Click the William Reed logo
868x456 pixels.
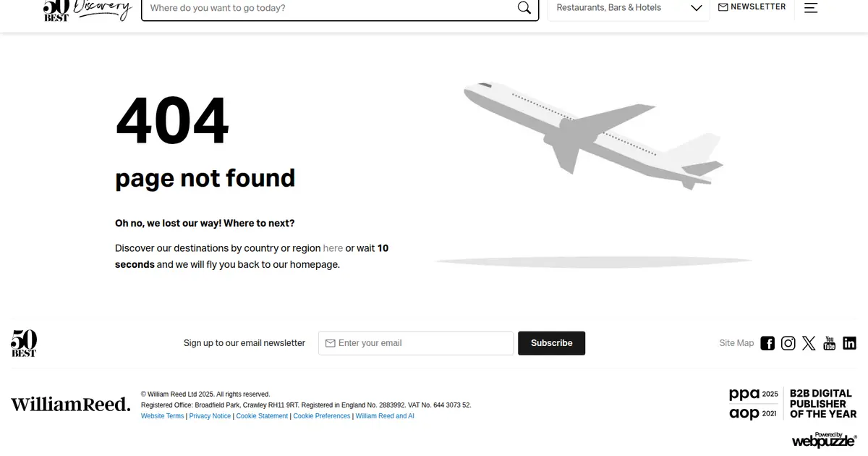point(70,405)
